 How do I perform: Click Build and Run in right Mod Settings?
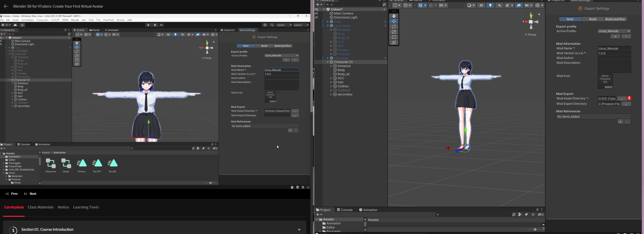click(615, 19)
